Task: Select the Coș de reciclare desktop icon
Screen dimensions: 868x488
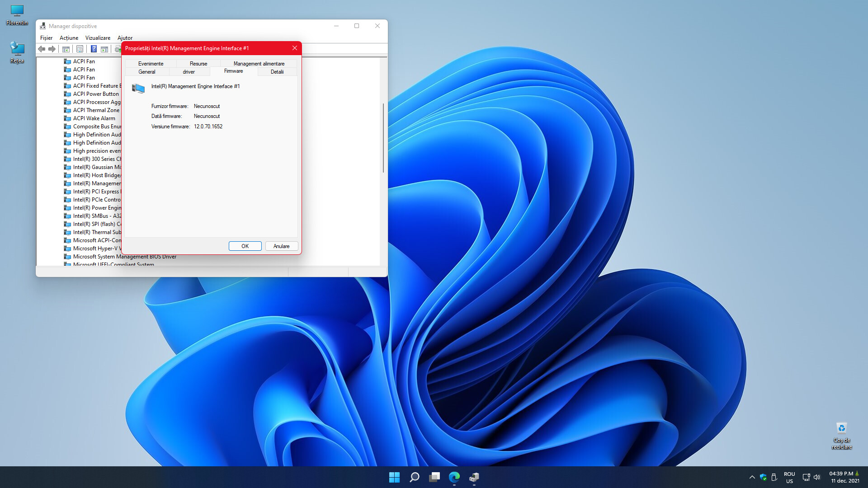Action: click(842, 436)
